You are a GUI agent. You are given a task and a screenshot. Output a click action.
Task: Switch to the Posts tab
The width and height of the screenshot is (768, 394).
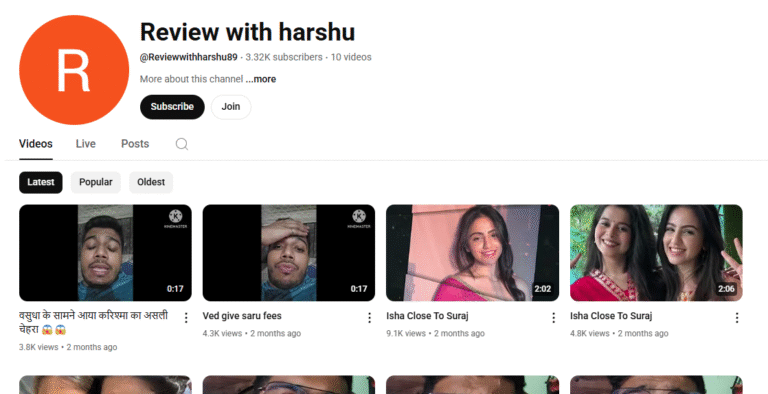[135, 144]
